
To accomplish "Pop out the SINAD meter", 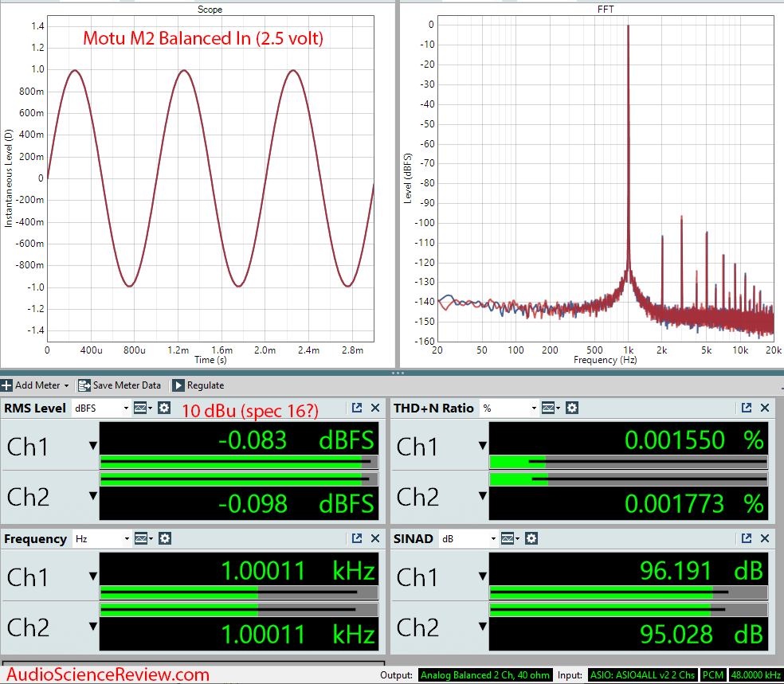I will click(x=746, y=538).
